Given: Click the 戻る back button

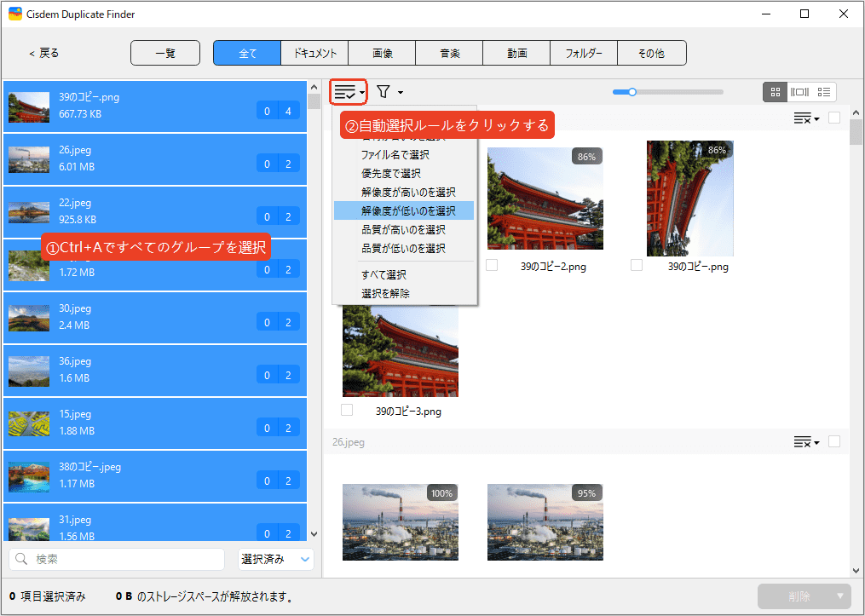Looking at the screenshot, I should click(x=43, y=53).
